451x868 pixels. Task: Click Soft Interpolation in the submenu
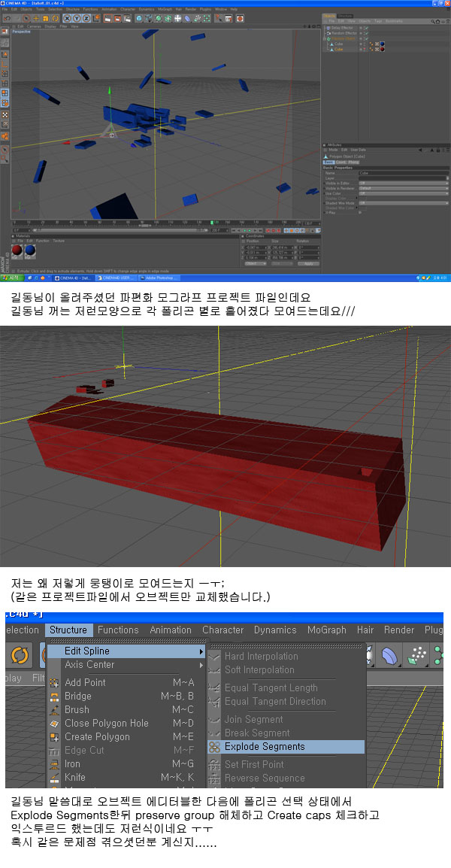point(286,670)
